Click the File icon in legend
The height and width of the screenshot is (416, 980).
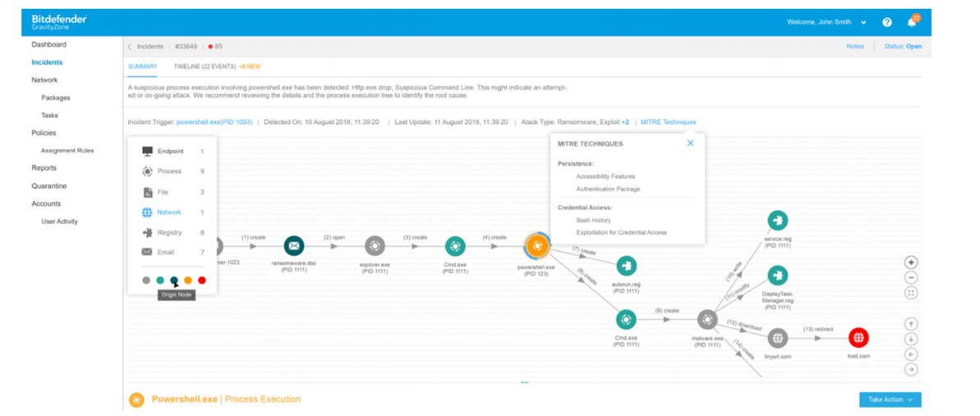coord(147,192)
